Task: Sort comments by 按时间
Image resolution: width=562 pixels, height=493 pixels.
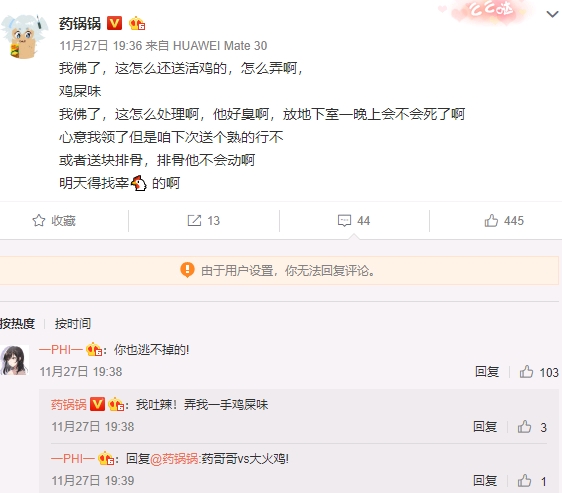Action: [73, 323]
